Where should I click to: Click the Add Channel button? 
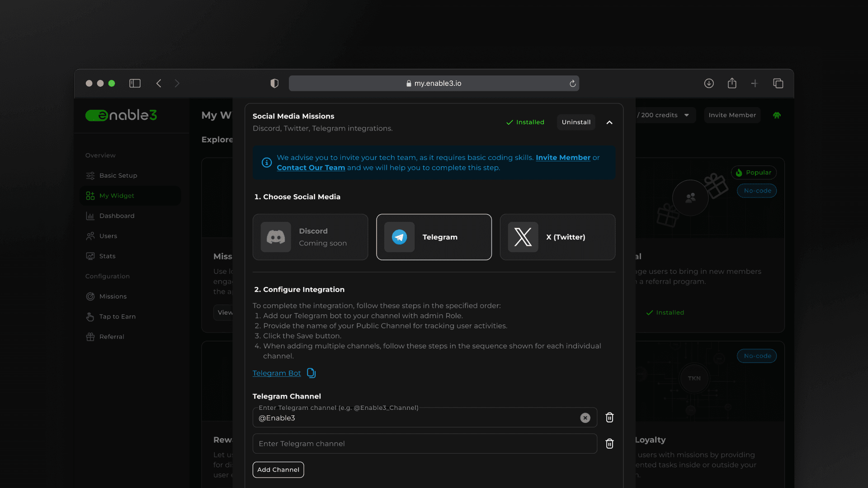pos(278,469)
